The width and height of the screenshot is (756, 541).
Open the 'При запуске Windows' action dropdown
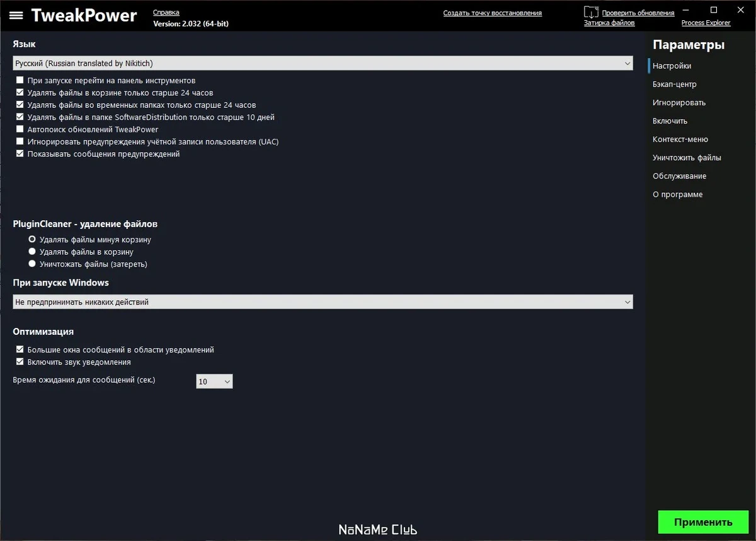(x=323, y=302)
